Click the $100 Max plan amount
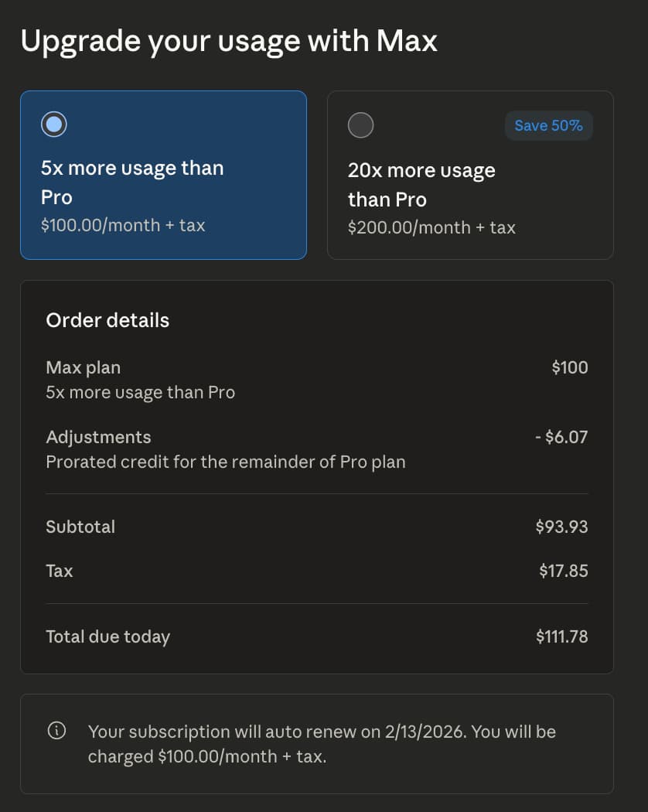Viewport: 648px width, 812px height. click(x=570, y=367)
